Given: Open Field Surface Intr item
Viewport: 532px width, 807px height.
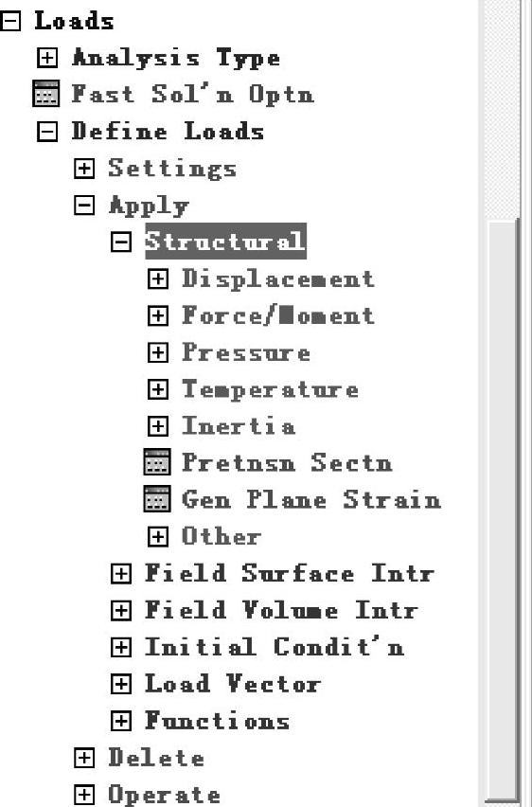Looking at the screenshot, I should click(x=289, y=573).
